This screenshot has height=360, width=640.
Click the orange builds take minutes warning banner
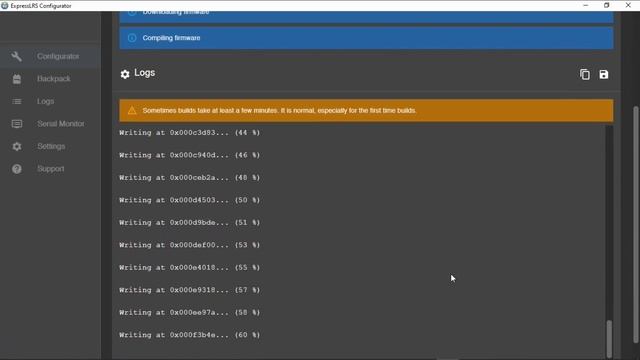366,110
